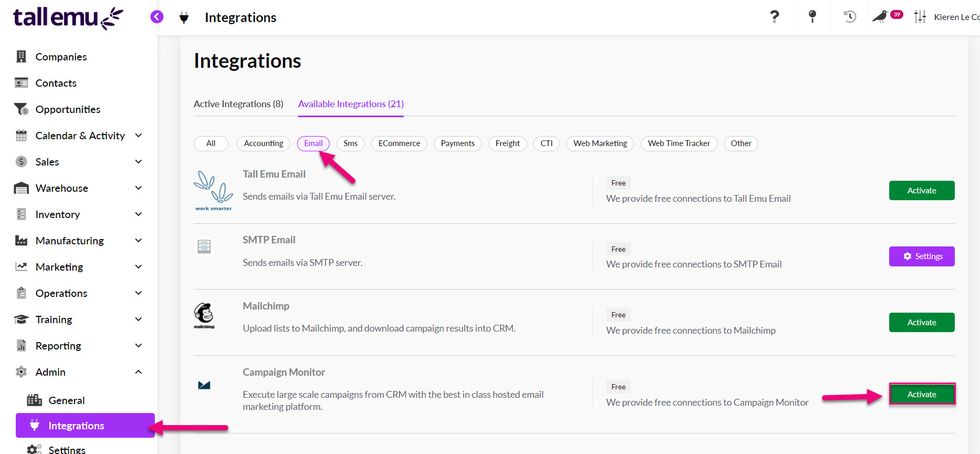Expand Operations menu chevron
The height and width of the screenshot is (454, 980).
139,293
